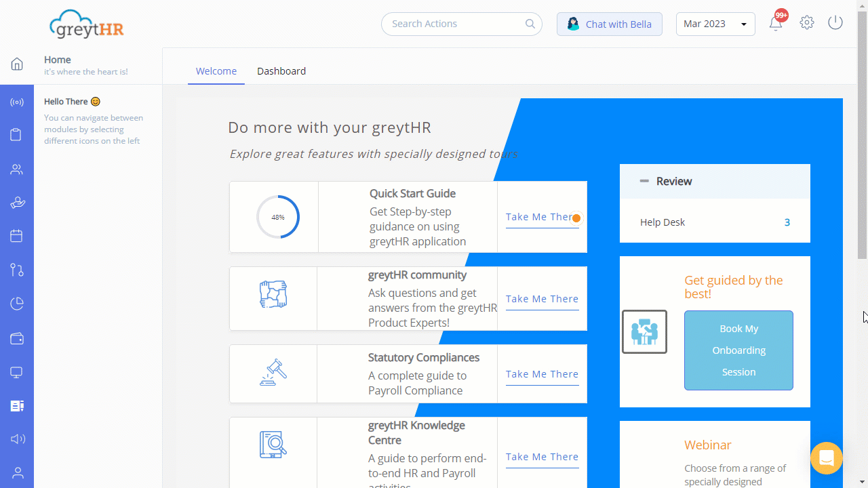Open notifications bell with 99+ badge
This screenshot has height=488, width=868.
point(776,23)
